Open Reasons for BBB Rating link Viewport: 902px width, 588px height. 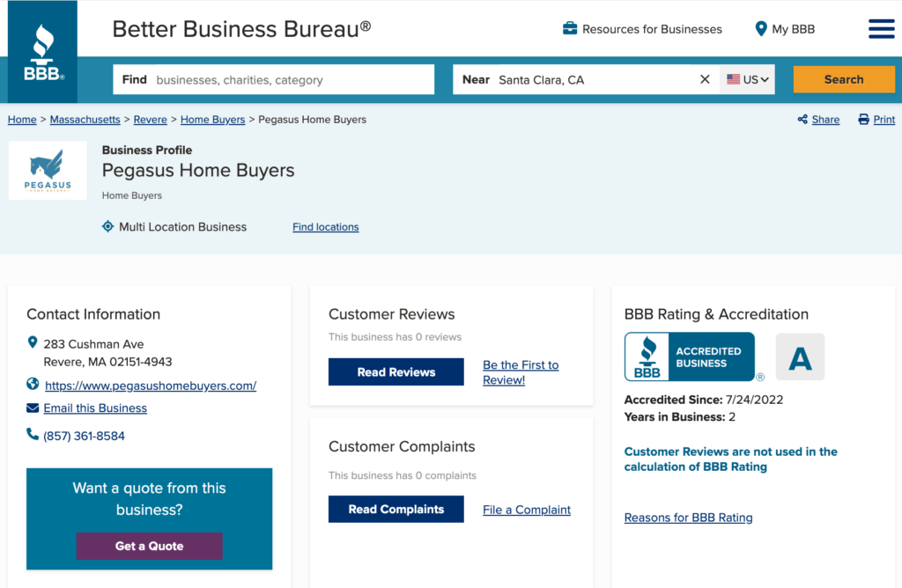coord(689,518)
